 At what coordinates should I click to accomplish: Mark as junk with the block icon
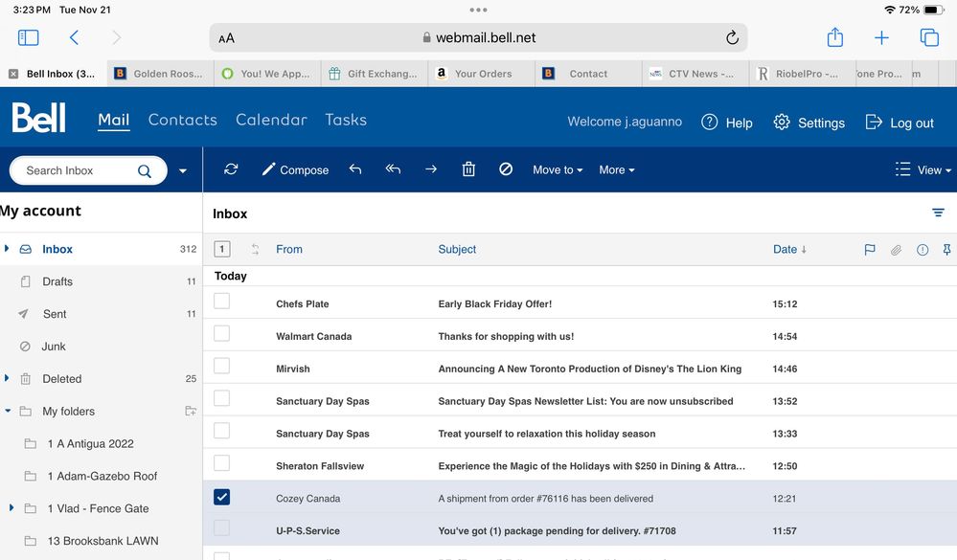(x=506, y=169)
